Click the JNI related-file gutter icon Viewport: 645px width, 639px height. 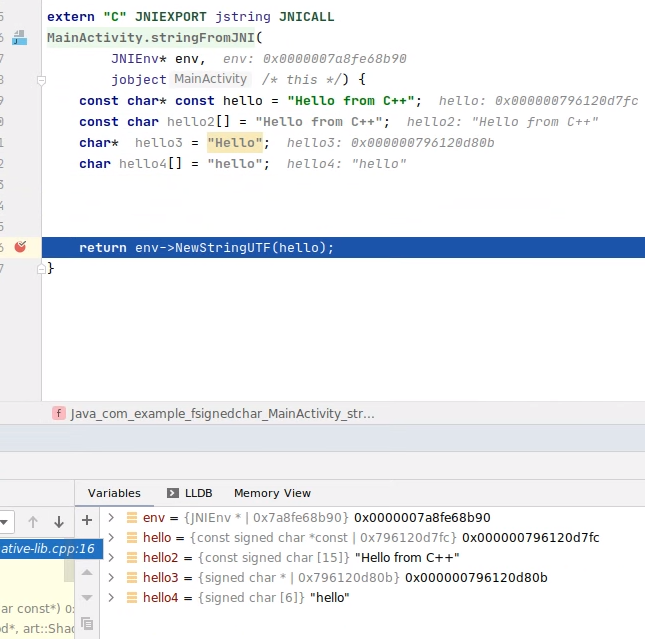pyautogui.click(x=19, y=38)
